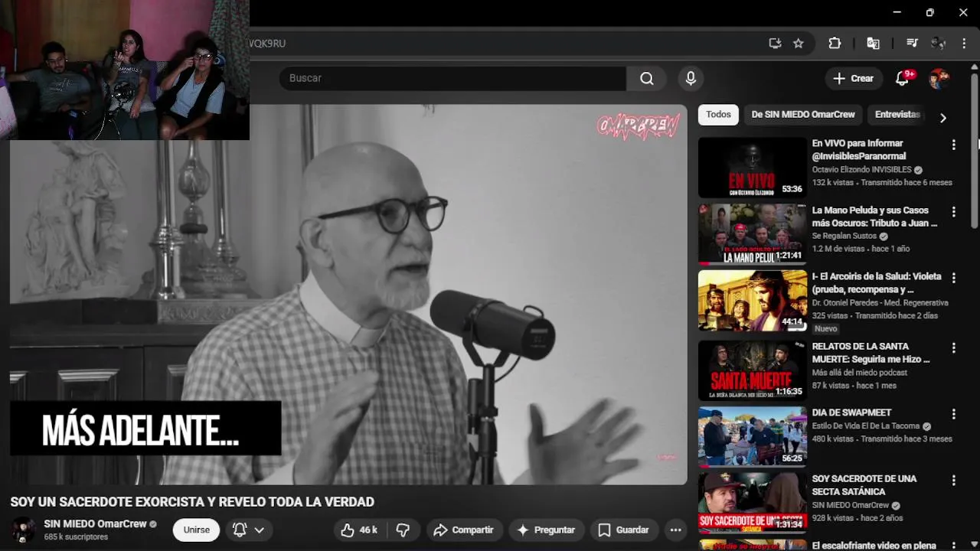The height and width of the screenshot is (551, 980).
Task: Start voice search with microphone icon
Action: (691, 78)
